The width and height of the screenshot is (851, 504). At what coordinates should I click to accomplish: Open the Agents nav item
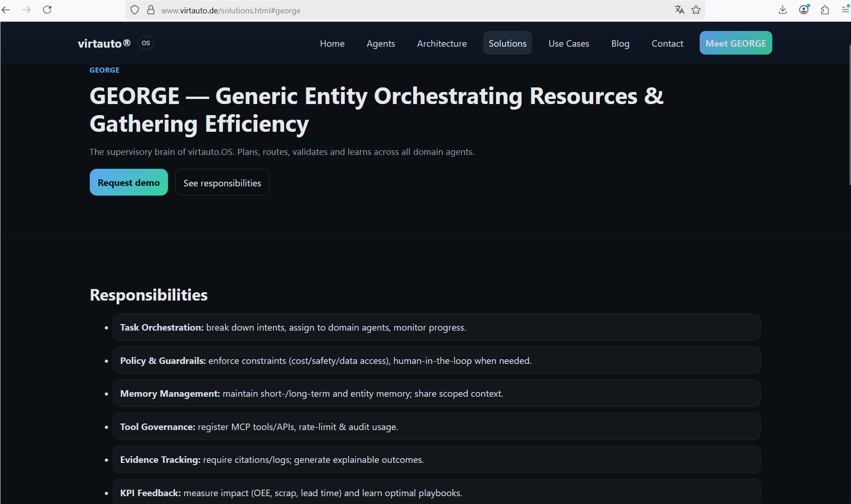tap(380, 43)
